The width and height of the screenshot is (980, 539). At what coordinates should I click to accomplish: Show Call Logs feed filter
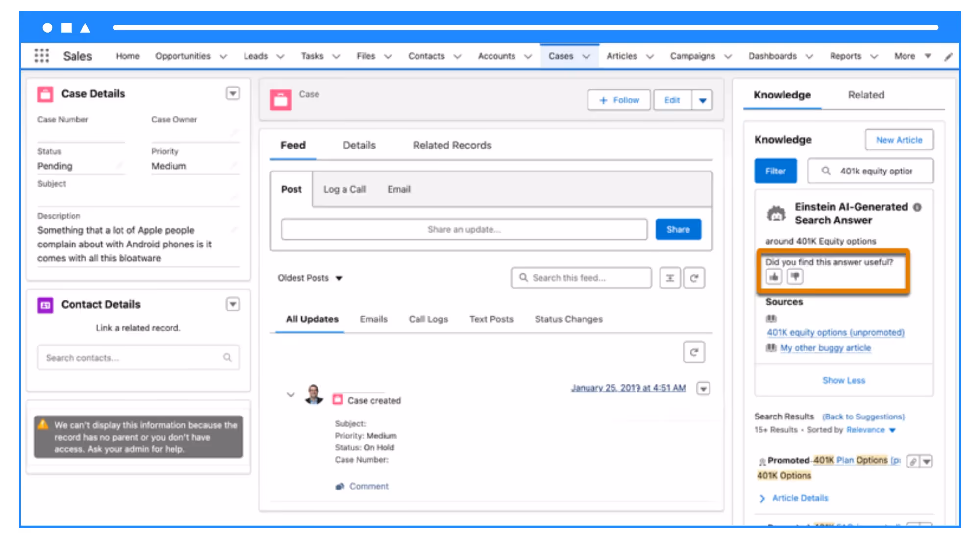[x=428, y=319]
